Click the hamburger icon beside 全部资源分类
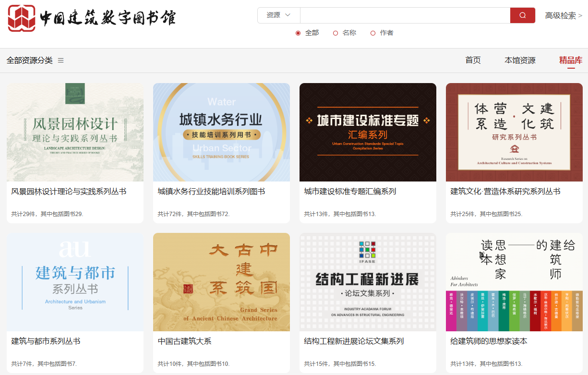The height and width of the screenshot is (375, 588). tap(61, 60)
